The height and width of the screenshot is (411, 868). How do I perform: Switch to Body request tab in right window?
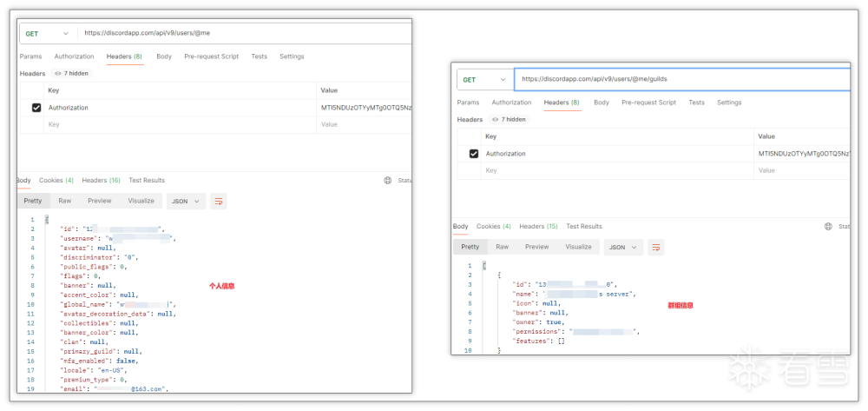coord(602,103)
